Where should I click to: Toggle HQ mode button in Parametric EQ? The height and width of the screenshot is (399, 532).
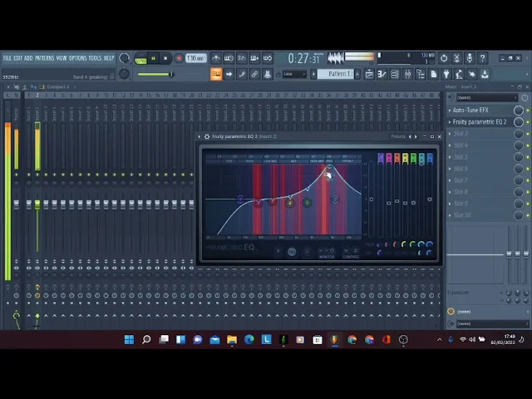coord(292,252)
